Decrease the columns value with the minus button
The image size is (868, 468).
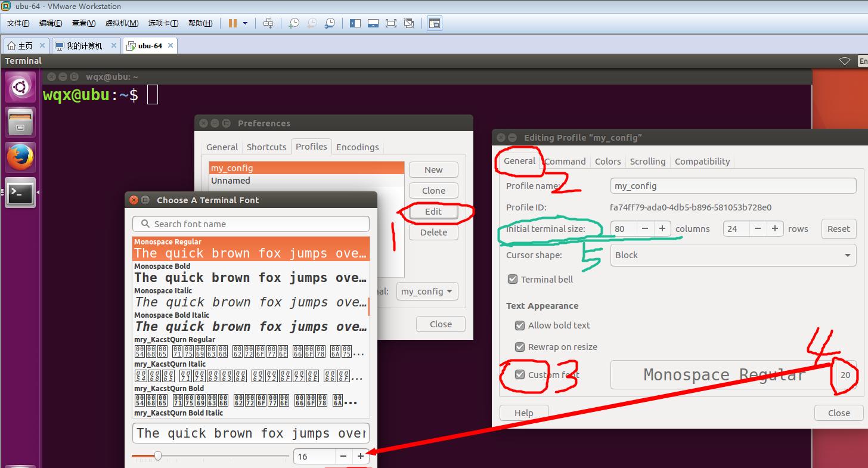point(645,229)
